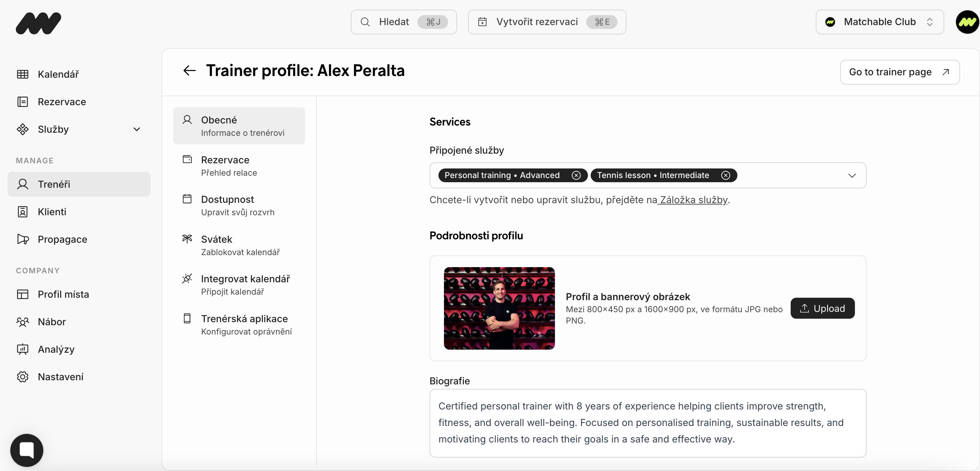Click the Nastavení gear icon
This screenshot has height=471, width=980.
(x=22, y=376)
